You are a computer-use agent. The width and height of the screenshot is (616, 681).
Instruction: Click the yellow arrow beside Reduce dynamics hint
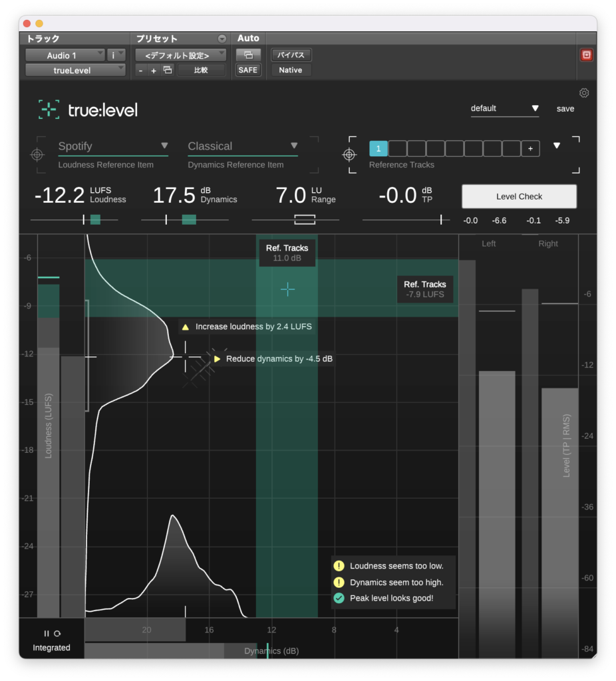click(x=218, y=358)
